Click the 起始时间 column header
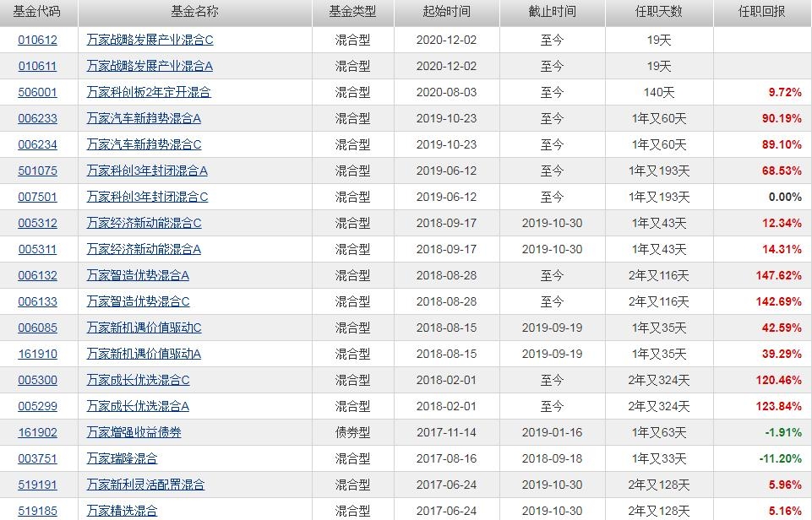Viewport: 812px width, 520px height. pyautogui.click(x=446, y=12)
